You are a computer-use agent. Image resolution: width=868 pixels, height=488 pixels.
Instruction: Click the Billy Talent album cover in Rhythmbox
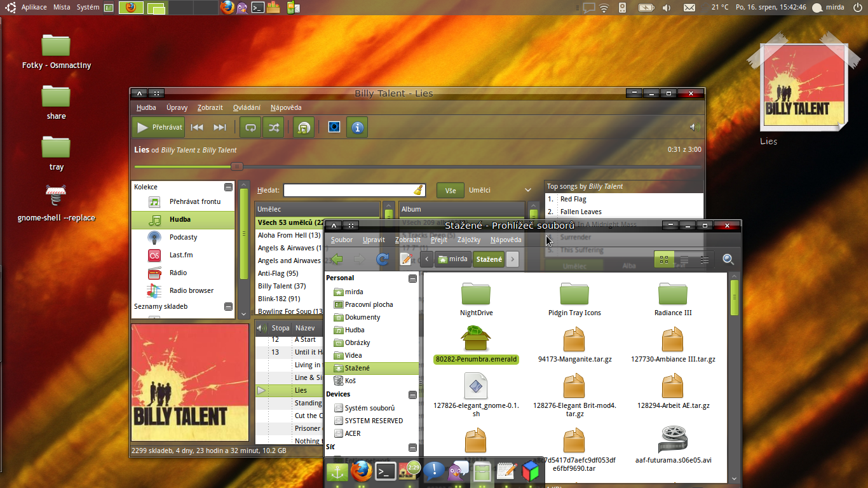click(x=190, y=383)
